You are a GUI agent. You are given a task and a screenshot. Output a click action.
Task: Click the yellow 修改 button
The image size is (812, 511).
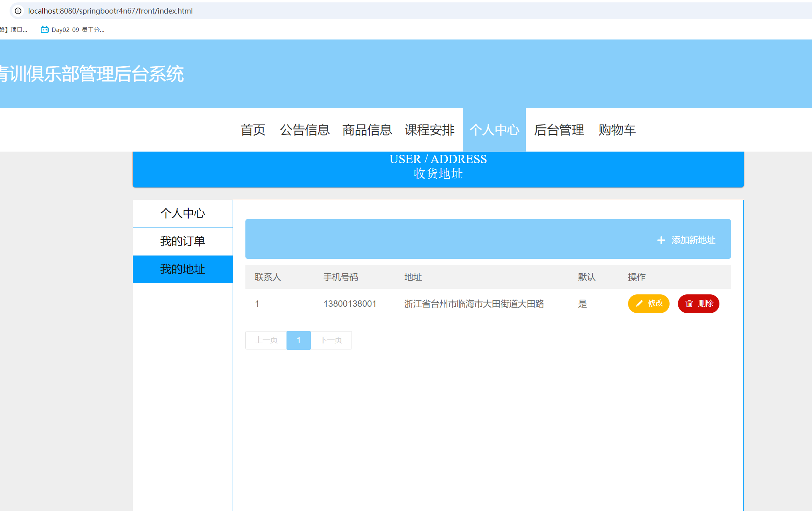pyautogui.click(x=649, y=304)
